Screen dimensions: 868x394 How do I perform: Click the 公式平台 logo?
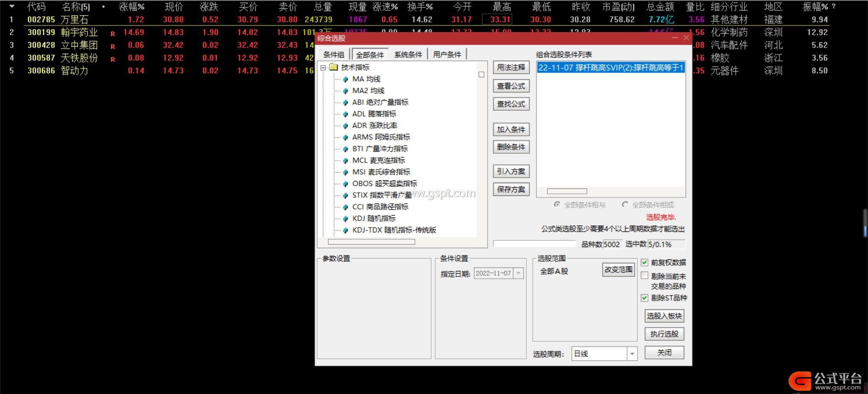tap(825, 381)
